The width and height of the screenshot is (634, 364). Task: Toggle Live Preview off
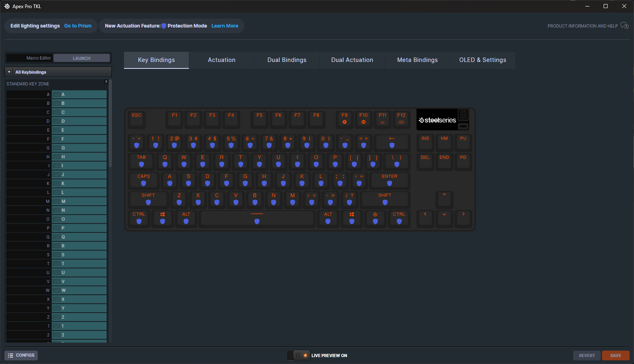point(298,355)
